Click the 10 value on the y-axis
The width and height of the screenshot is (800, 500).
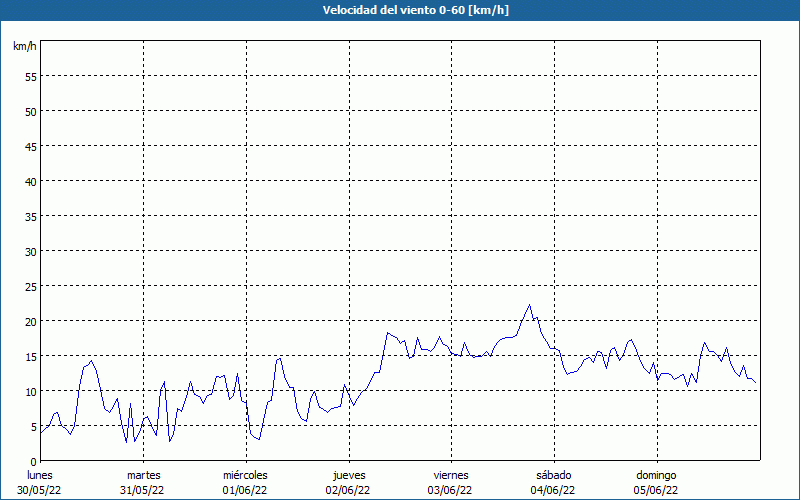[x=31, y=392]
